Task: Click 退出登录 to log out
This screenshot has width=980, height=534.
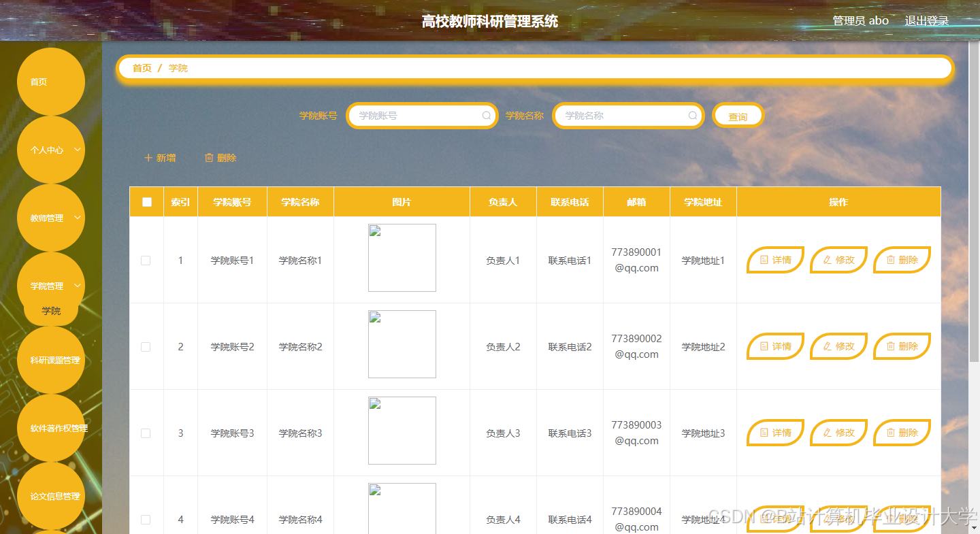Action: [927, 21]
